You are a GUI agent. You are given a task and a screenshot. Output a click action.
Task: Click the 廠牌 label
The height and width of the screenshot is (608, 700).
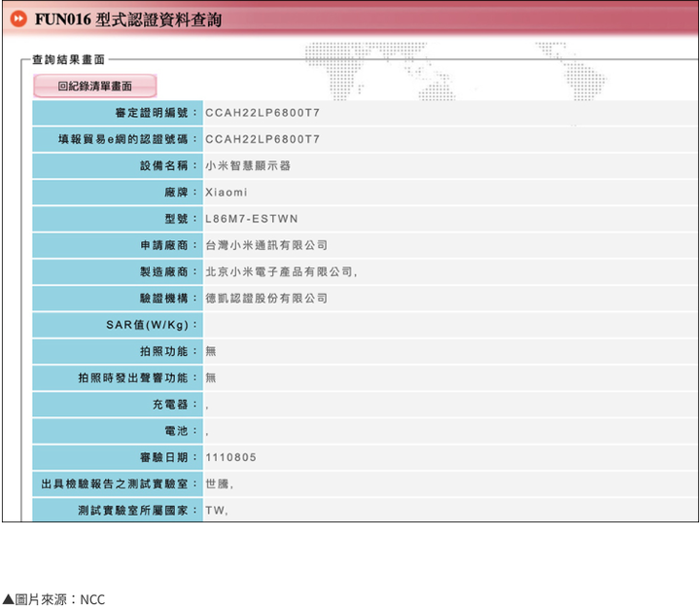(181, 192)
